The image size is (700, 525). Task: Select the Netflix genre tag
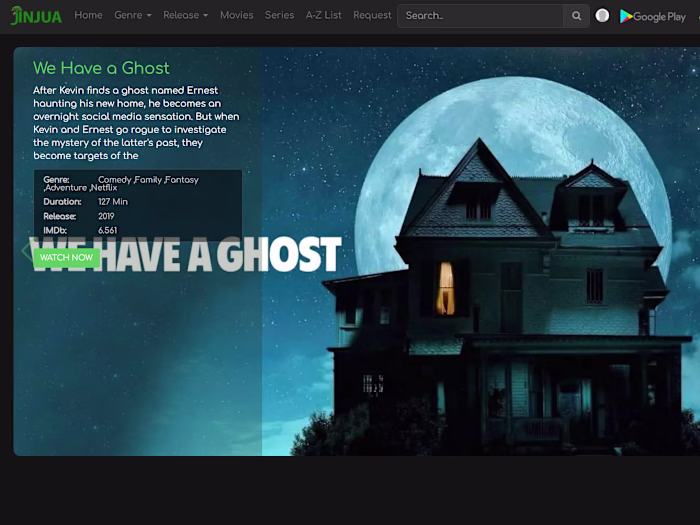(104, 188)
